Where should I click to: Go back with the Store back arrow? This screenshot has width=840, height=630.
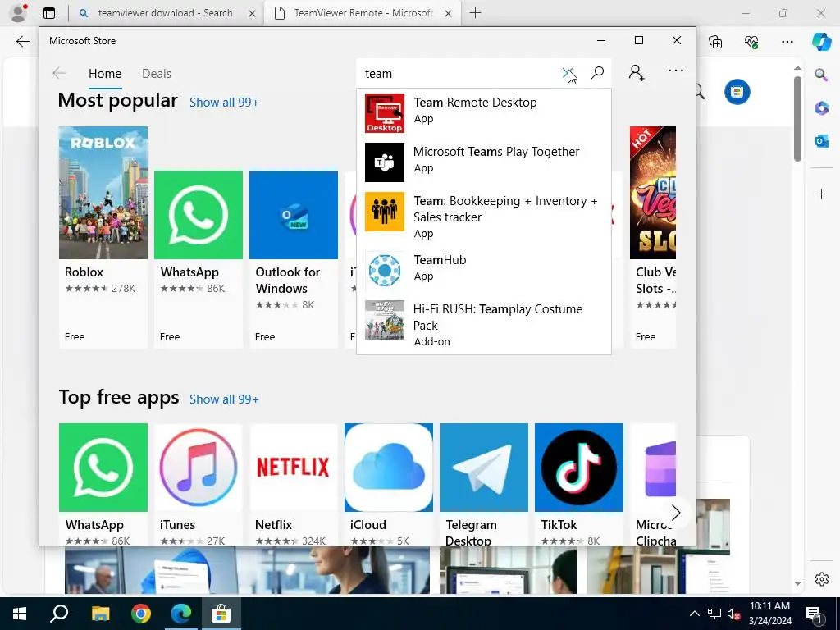59,73
